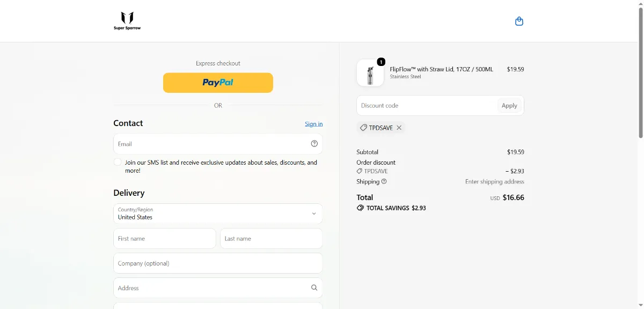The width and height of the screenshot is (644, 309).
Task: Click the TOTAL SAVINGS tag icon
Action: click(x=360, y=208)
